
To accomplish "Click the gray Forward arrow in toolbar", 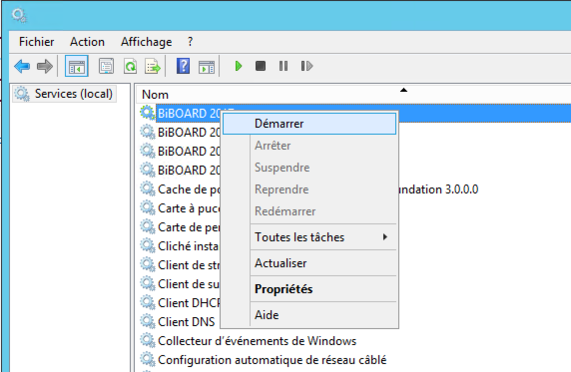I will coord(45,66).
